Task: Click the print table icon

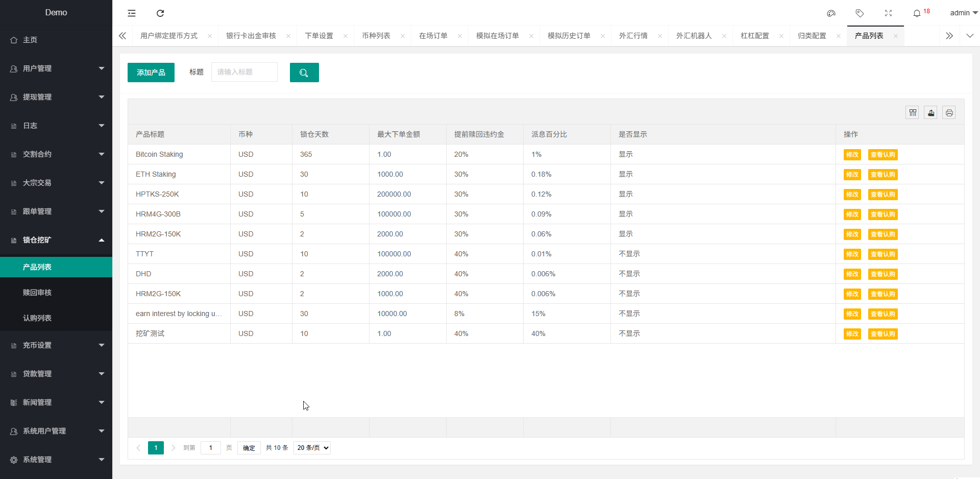Action: click(949, 113)
